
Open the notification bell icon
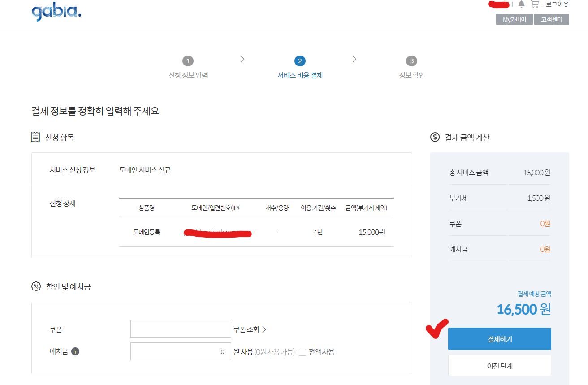coord(521,4)
